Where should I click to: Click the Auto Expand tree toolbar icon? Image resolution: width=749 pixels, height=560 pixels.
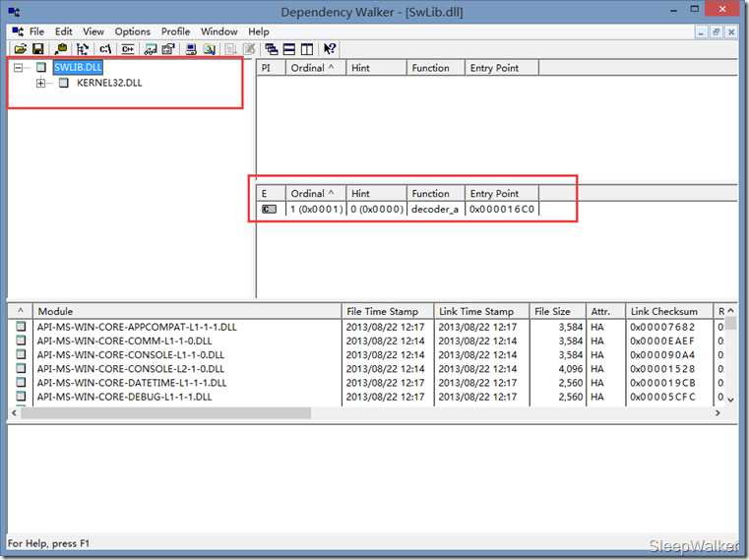83,49
